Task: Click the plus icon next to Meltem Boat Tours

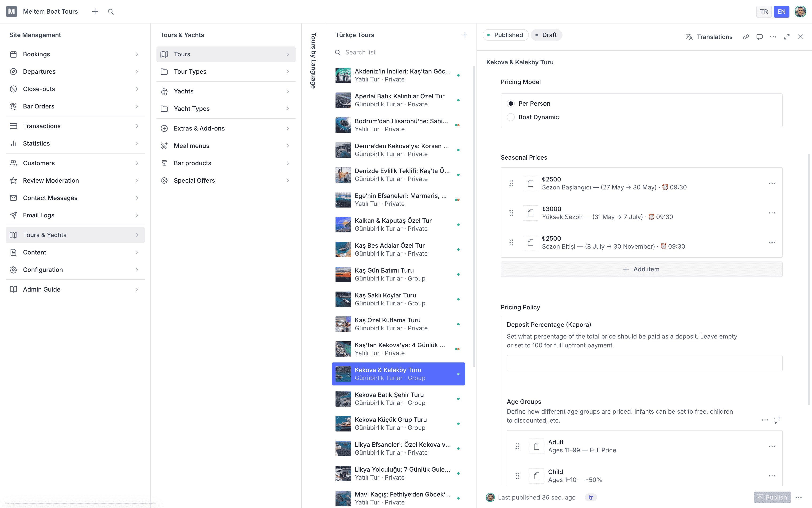Action: [95, 12]
